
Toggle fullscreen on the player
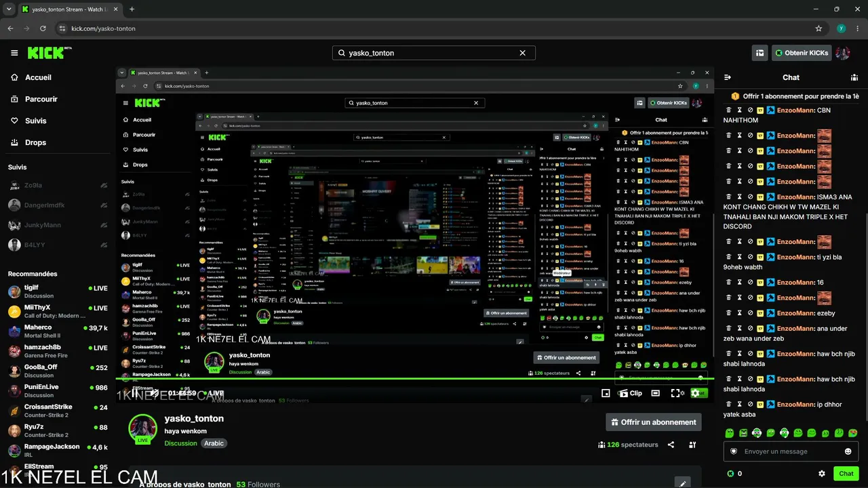(x=675, y=393)
